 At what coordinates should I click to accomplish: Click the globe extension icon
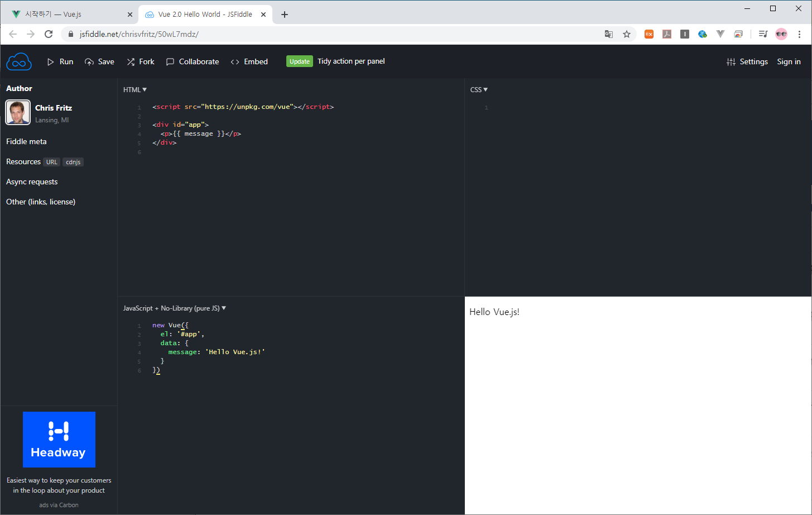click(703, 34)
